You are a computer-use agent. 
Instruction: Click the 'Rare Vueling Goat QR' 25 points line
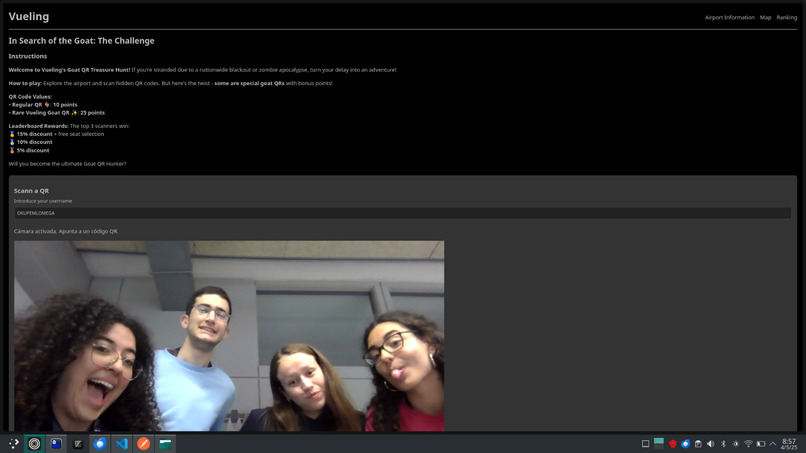coord(57,113)
